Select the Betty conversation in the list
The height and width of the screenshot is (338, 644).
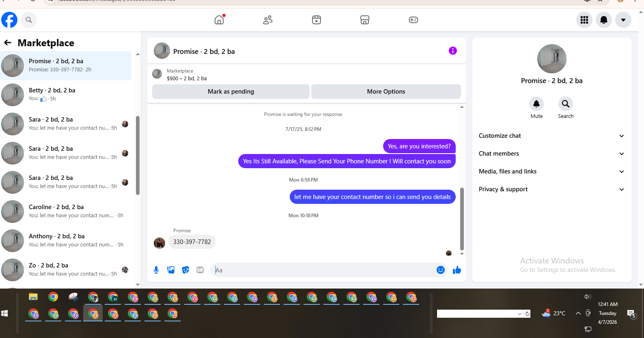click(66, 95)
